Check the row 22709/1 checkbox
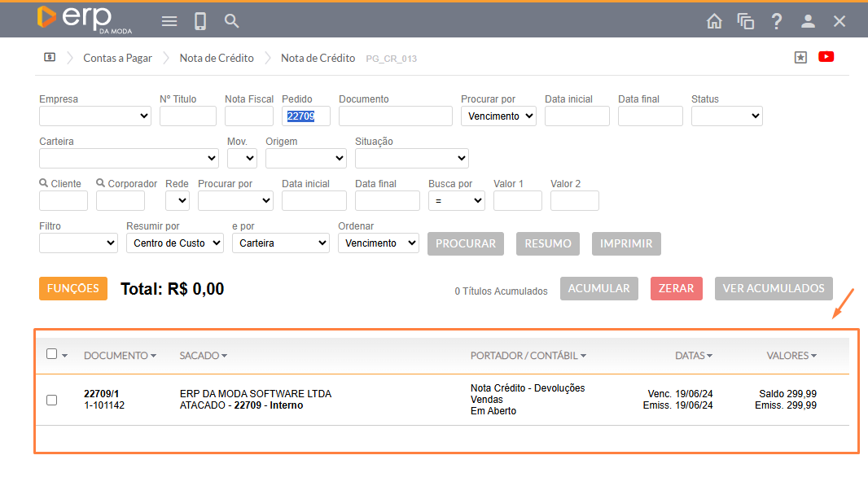This screenshot has width=868, height=499. tap(52, 400)
